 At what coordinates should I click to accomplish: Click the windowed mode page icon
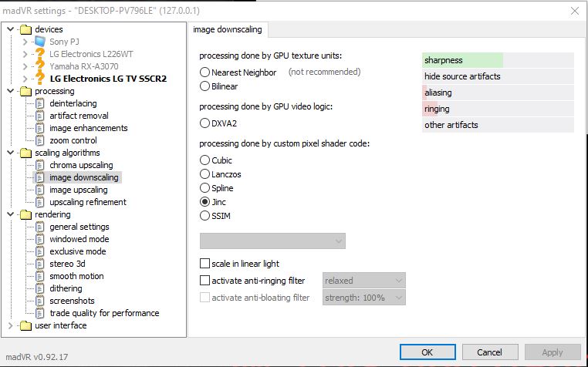[x=40, y=239]
